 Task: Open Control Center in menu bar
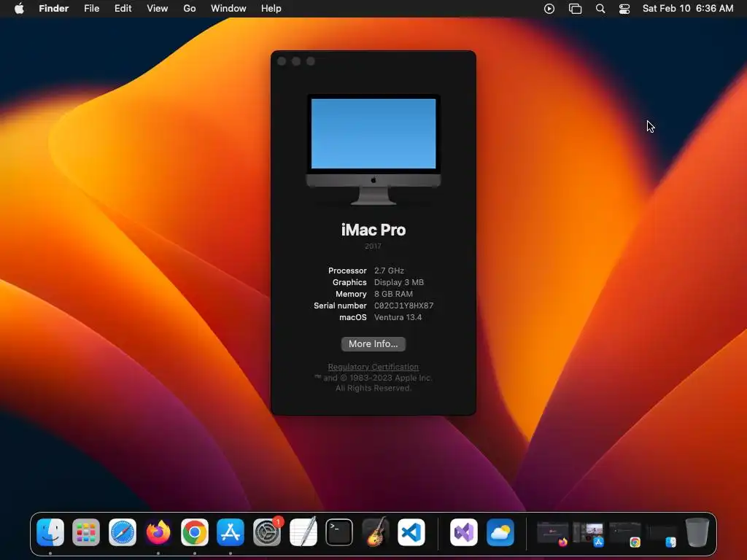pos(624,9)
